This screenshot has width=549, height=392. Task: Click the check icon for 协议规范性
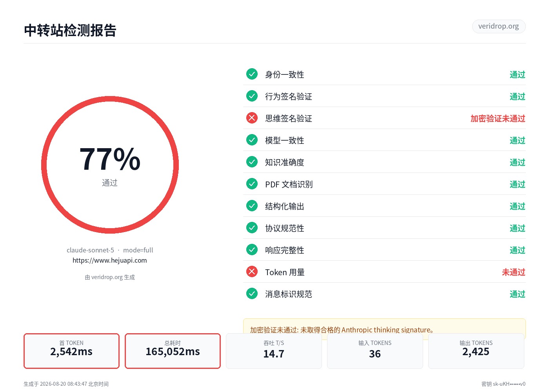point(252,228)
